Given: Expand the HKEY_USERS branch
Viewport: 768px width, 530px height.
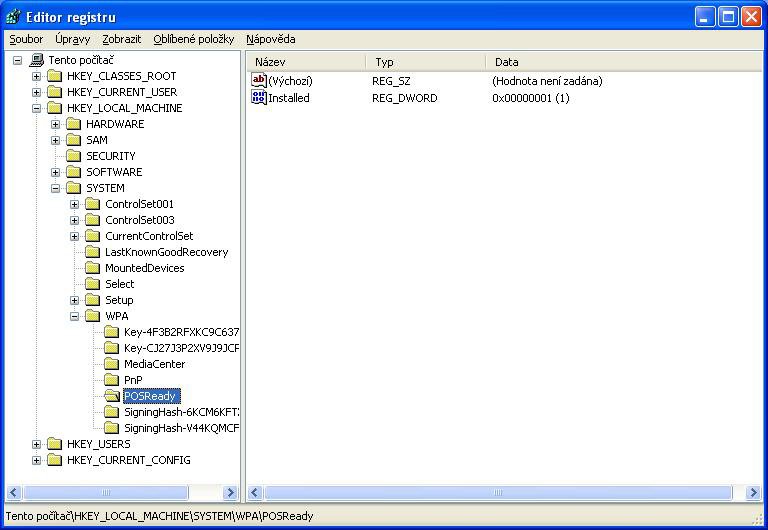Looking at the screenshot, I should [x=36, y=444].
